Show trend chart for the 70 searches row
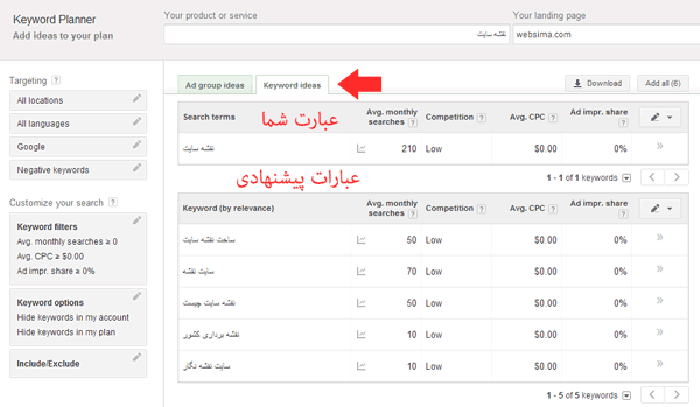The width and height of the screenshot is (700, 407). [x=361, y=271]
